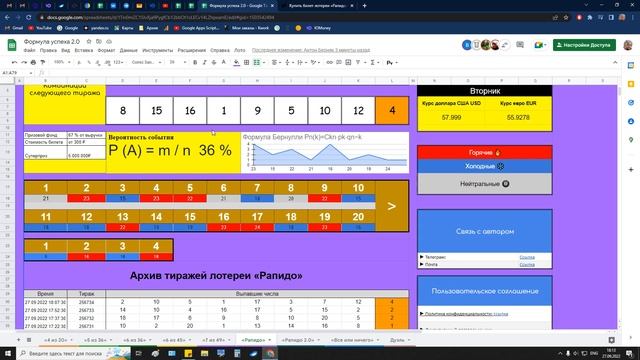This screenshot has height=360, width=640.
Task: Open Google Calendar in the side panel
Action: click(x=631, y=65)
